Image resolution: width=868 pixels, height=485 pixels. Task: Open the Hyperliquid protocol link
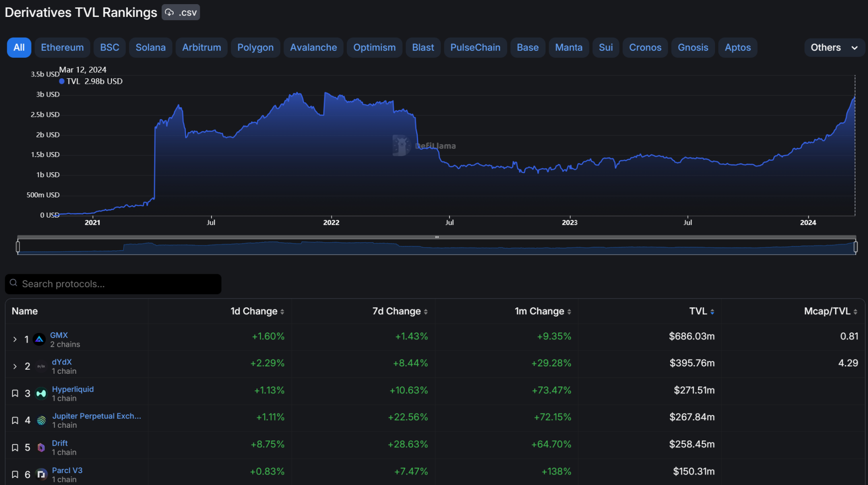click(73, 389)
